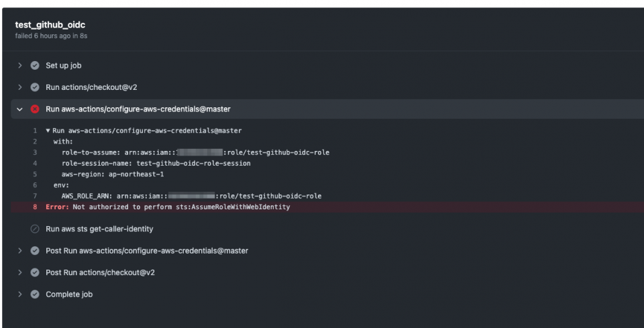This screenshot has width=644, height=328.
Task: Click 'aws-region: ap-northeast-1' log text
Action: (113, 174)
